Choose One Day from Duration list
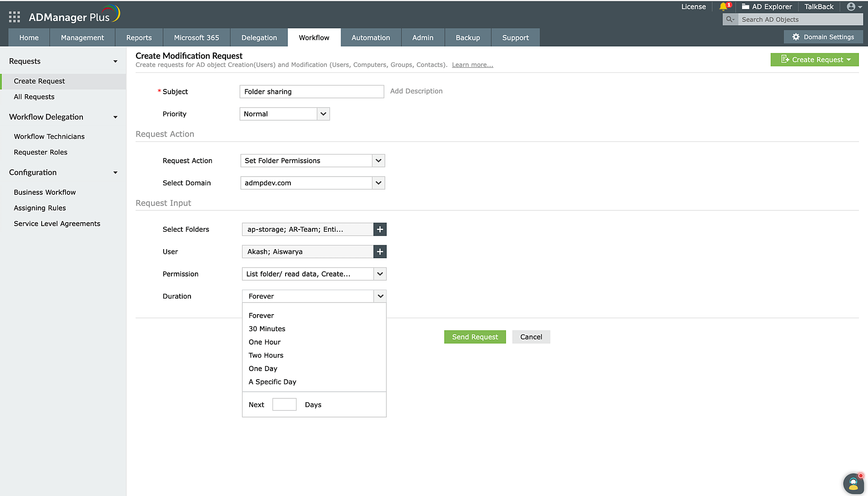 (x=263, y=368)
